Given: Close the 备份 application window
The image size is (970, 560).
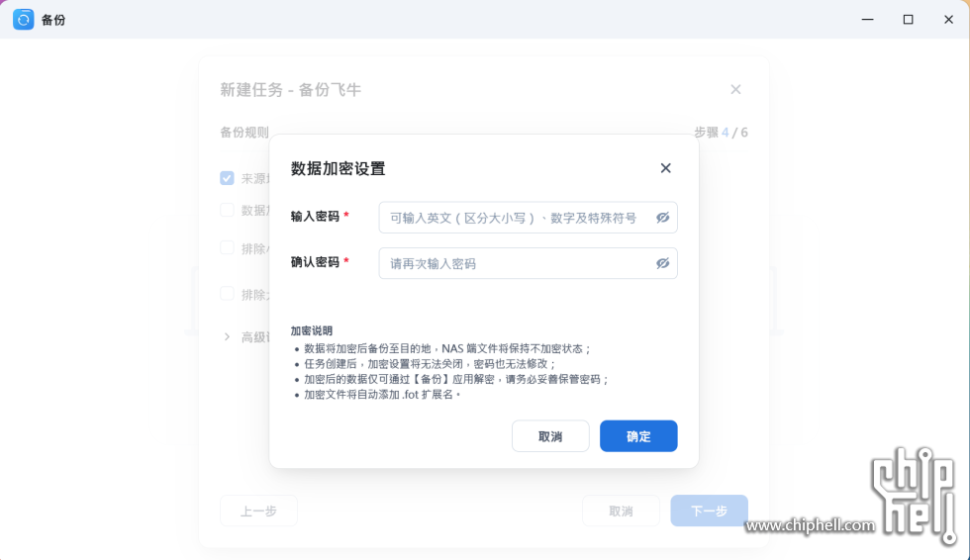Looking at the screenshot, I should click(x=947, y=20).
